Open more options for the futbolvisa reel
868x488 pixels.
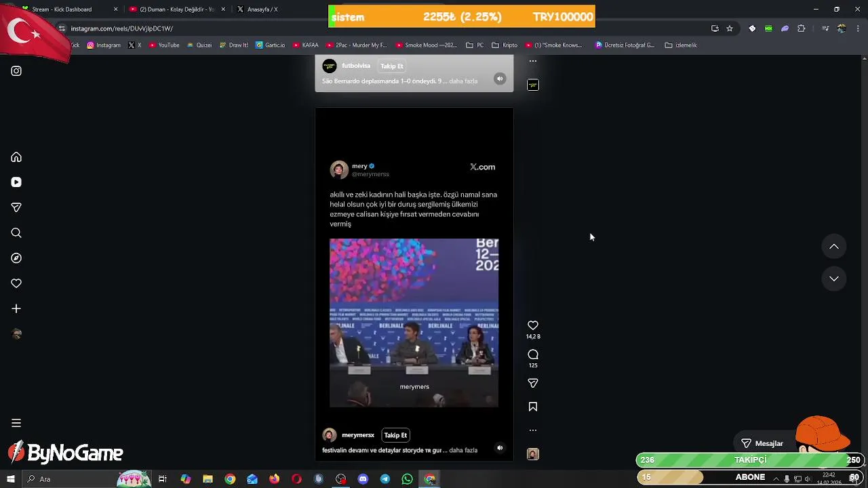533,61
